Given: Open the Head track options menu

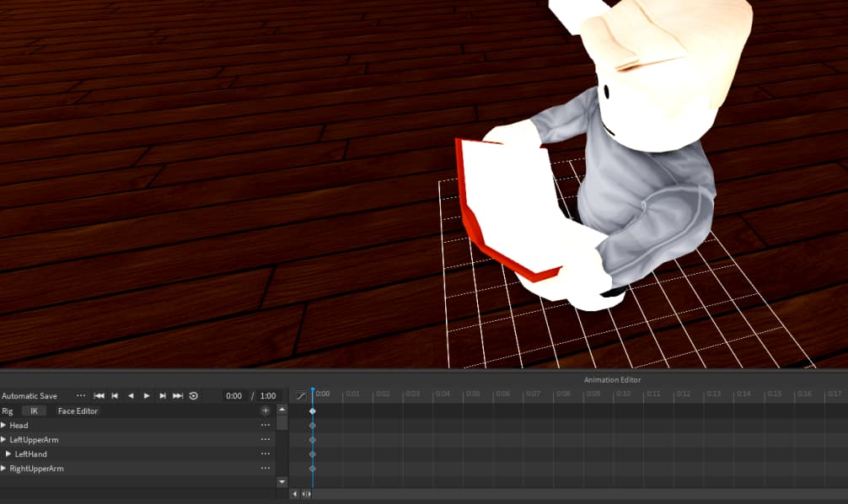Looking at the screenshot, I should tap(265, 425).
